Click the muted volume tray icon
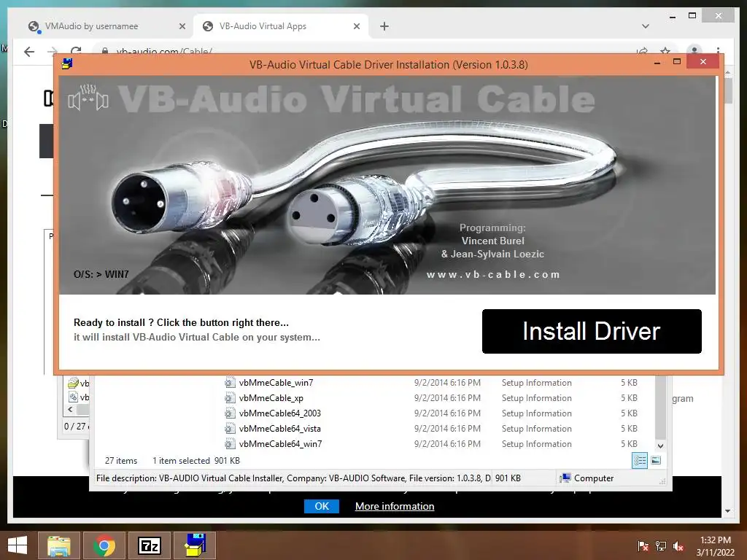 [678, 546]
